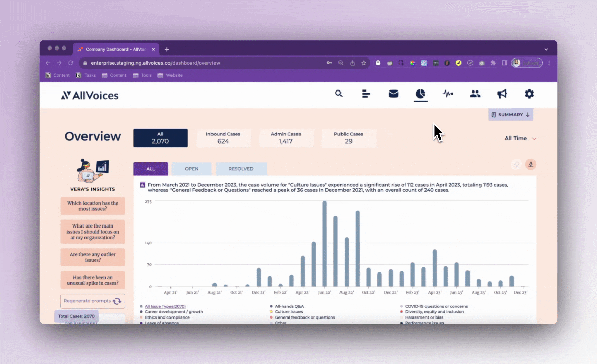The height and width of the screenshot is (364, 597).
Task: Switch to the OPEN cases tab
Action: [192, 169]
